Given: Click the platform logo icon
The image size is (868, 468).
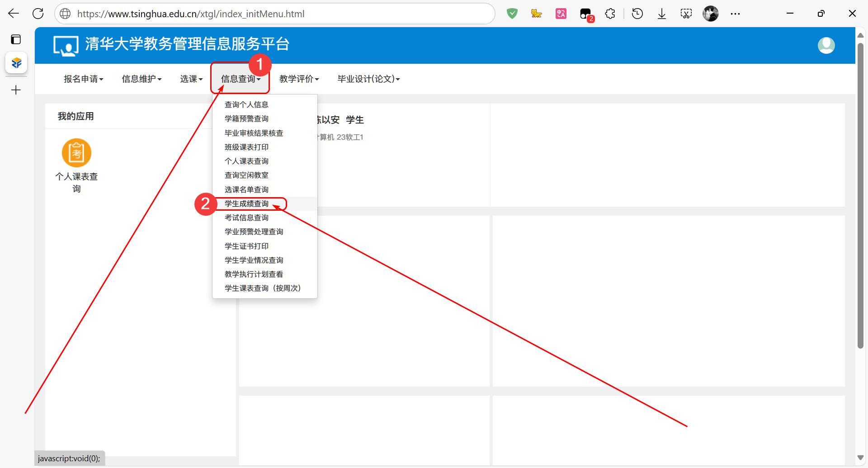Looking at the screenshot, I should click(66, 45).
